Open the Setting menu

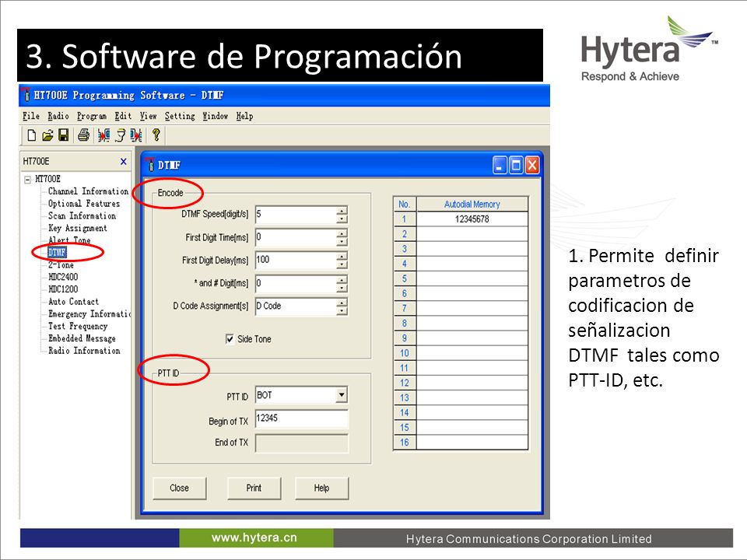coord(180,116)
